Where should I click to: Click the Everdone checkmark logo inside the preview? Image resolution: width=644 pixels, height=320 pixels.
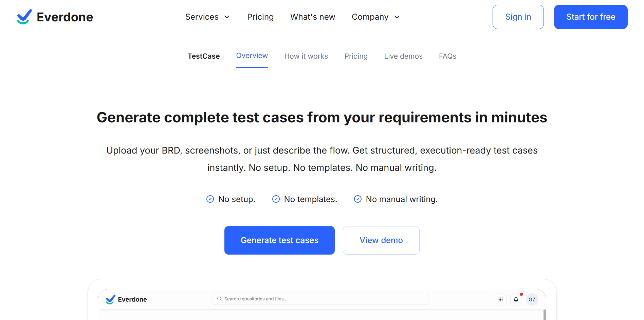coord(110,299)
